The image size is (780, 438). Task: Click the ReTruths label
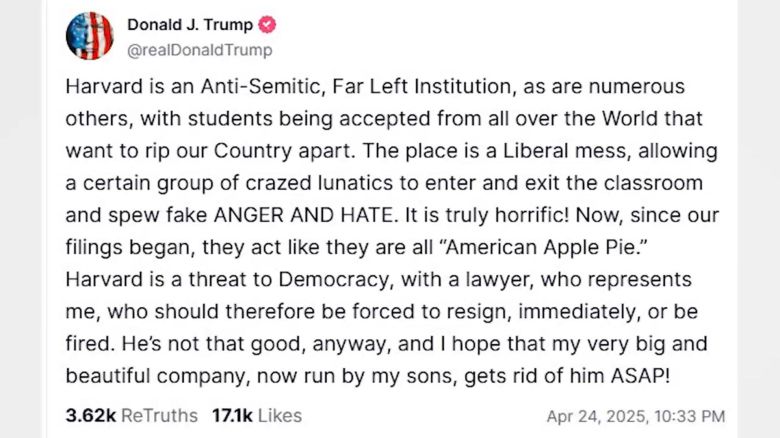click(x=160, y=416)
